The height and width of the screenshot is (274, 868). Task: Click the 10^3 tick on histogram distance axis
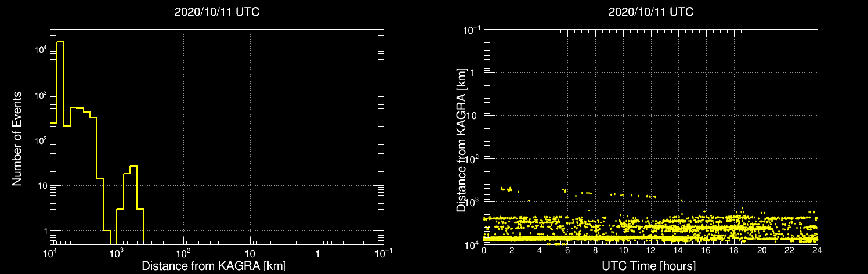coord(117,253)
